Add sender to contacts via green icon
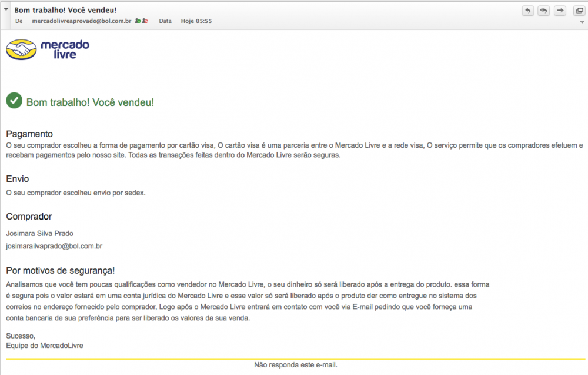 pos(138,21)
